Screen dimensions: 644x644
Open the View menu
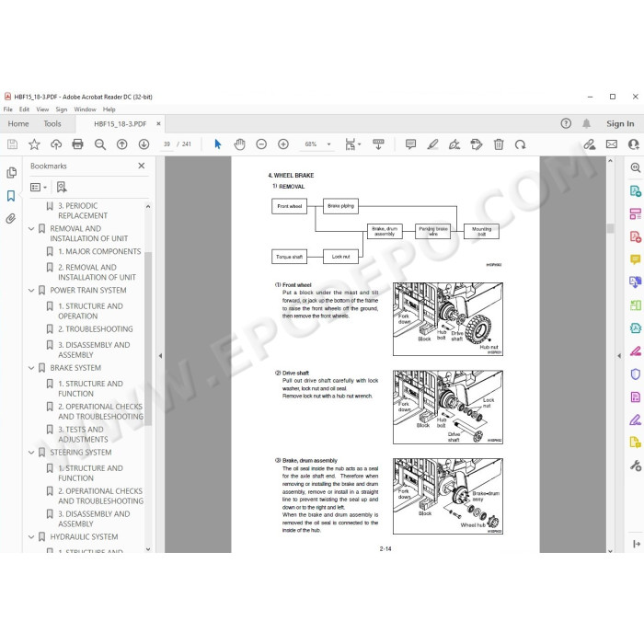click(42, 109)
